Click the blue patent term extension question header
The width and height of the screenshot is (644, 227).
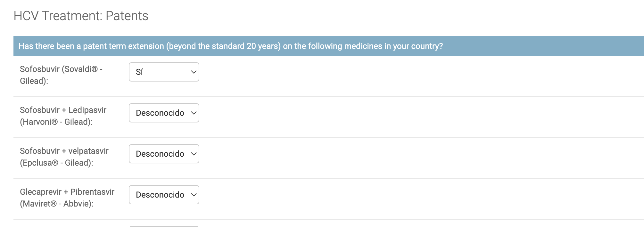329,46
